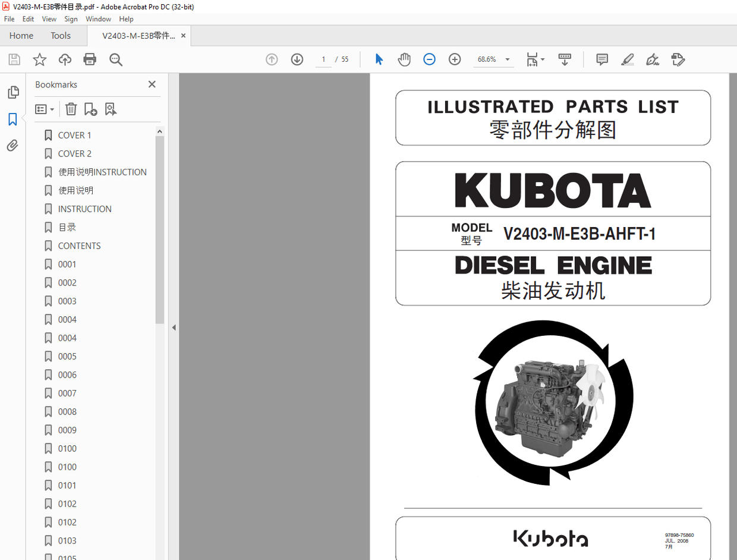This screenshot has height=560, width=737.
Task: Toggle the Page Thumbnails panel
Action: coord(12,92)
